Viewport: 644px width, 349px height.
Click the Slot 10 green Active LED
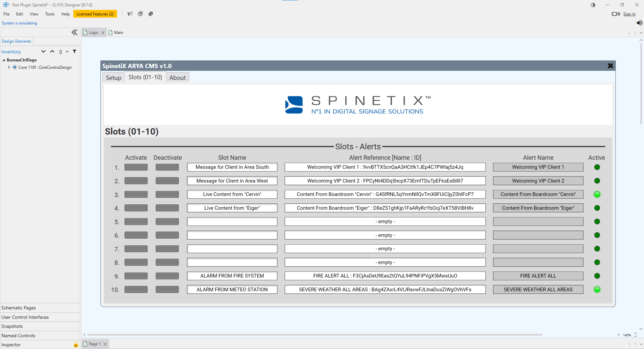pyautogui.click(x=597, y=289)
